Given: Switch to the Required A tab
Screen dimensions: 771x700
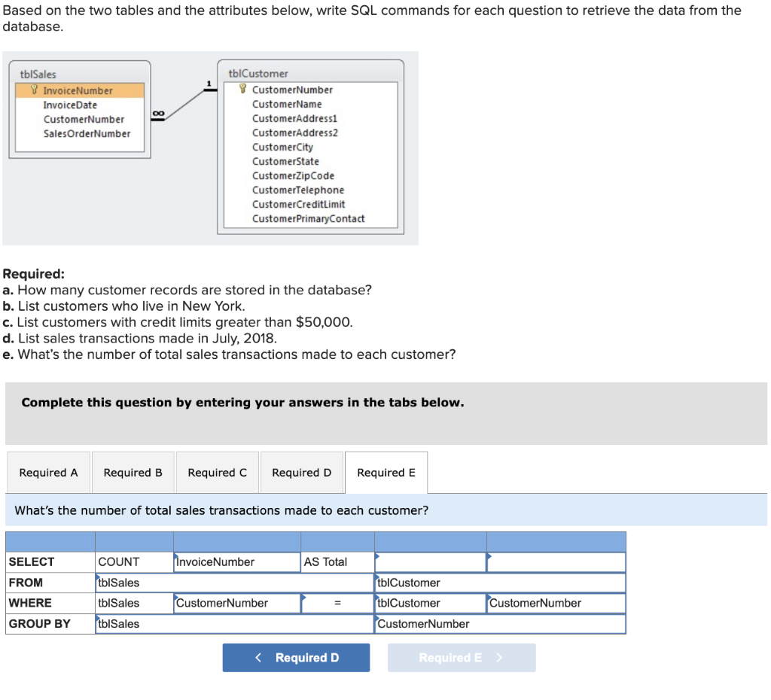Looking at the screenshot, I should pyautogui.click(x=47, y=472).
